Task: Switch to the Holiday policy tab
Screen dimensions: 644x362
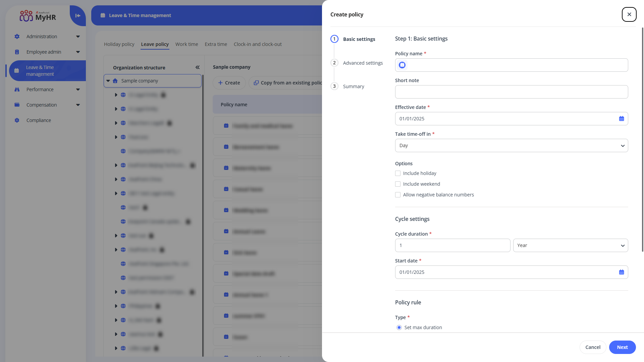Action: pyautogui.click(x=119, y=44)
